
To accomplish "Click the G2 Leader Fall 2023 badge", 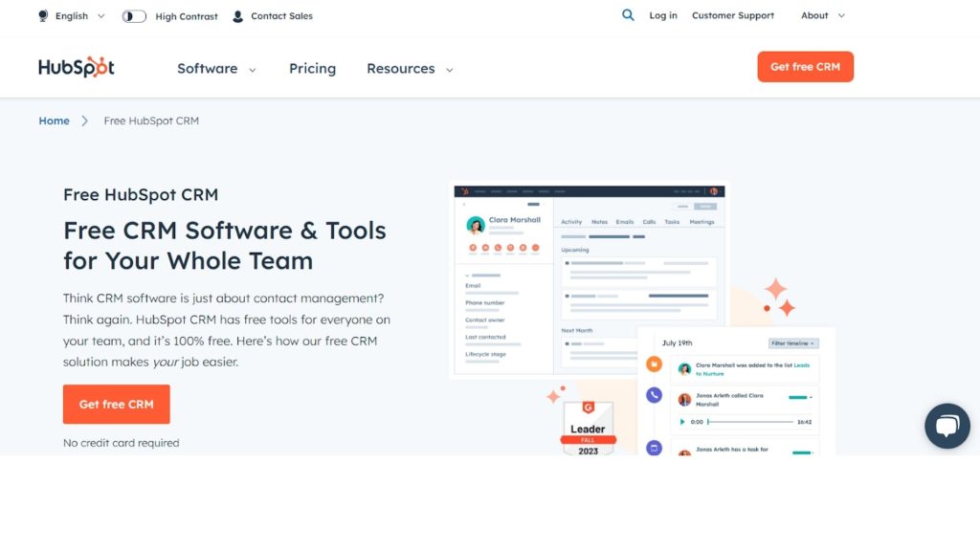I will 589,429.
